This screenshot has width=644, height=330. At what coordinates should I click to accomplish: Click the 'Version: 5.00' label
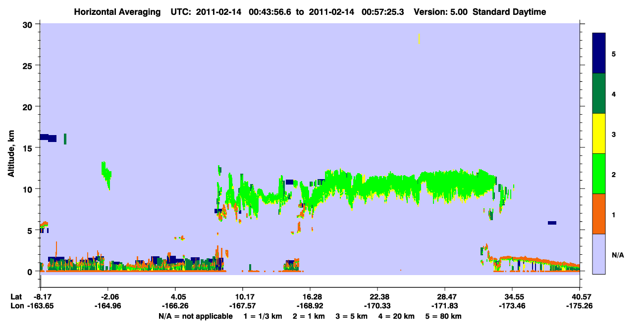point(441,12)
